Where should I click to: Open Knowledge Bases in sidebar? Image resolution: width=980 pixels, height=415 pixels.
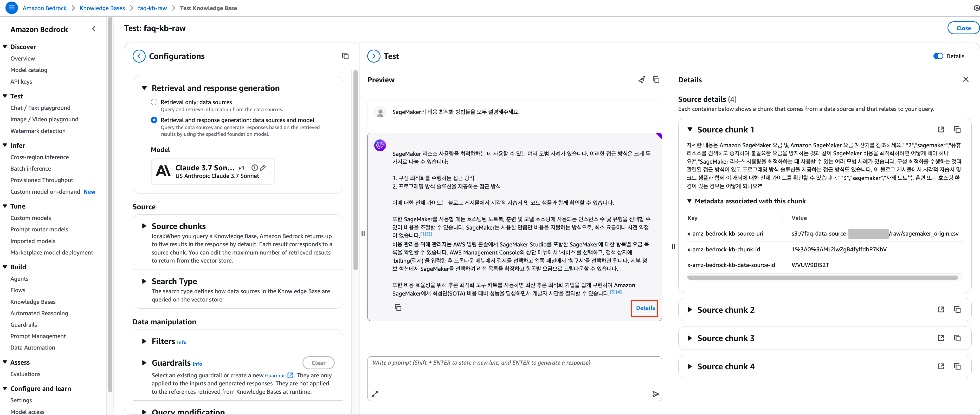point(33,302)
